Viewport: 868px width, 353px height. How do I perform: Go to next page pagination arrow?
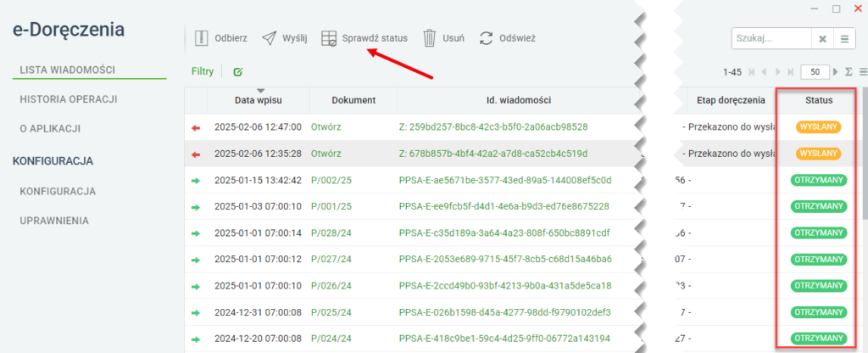point(778,72)
